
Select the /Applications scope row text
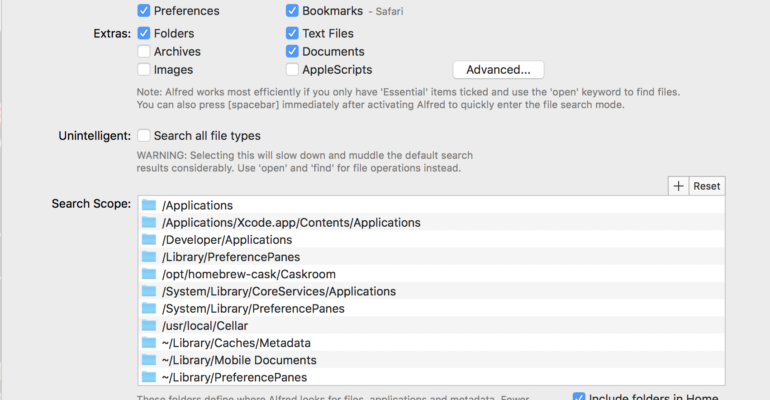(x=197, y=205)
